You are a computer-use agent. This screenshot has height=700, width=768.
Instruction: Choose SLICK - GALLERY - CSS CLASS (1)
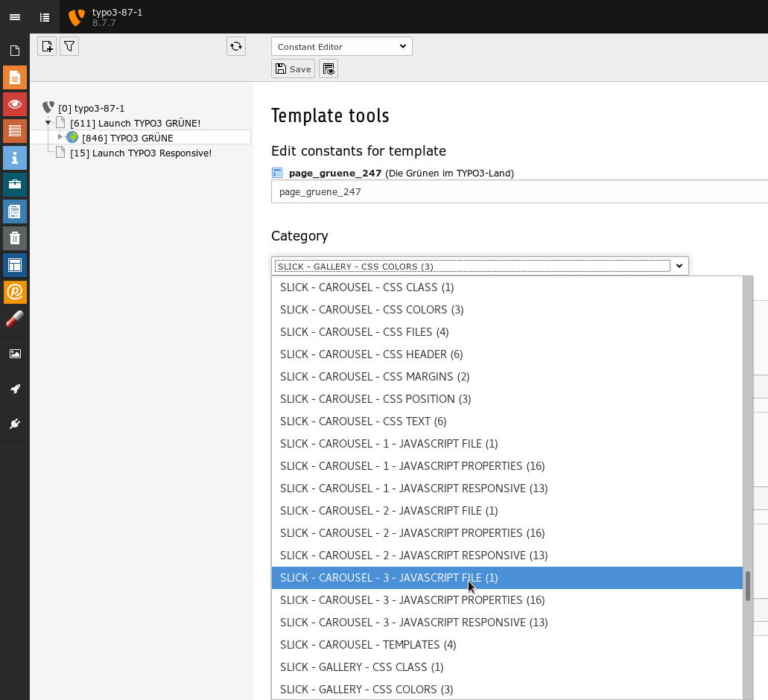(507, 667)
